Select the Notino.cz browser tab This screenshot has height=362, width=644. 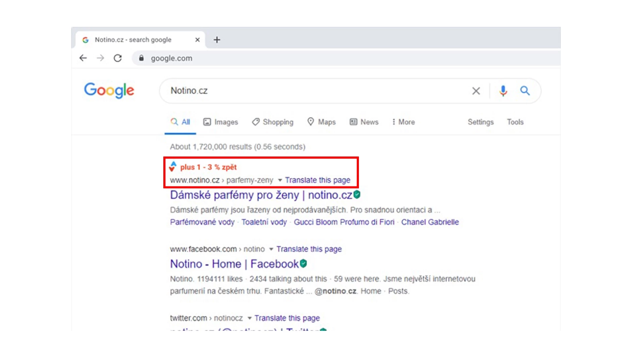140,40
